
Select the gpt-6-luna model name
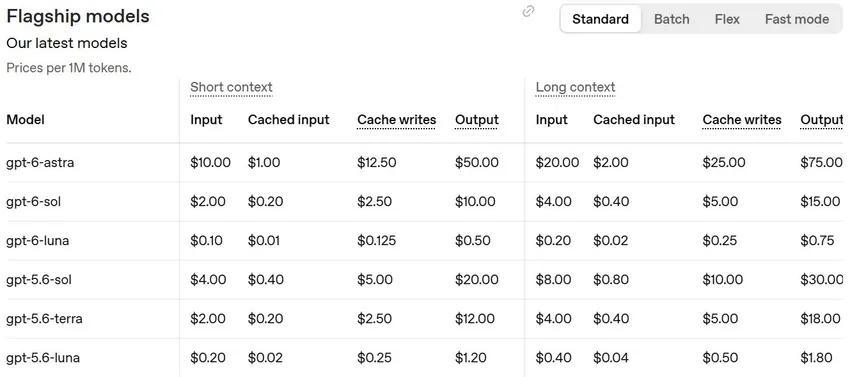(x=38, y=240)
